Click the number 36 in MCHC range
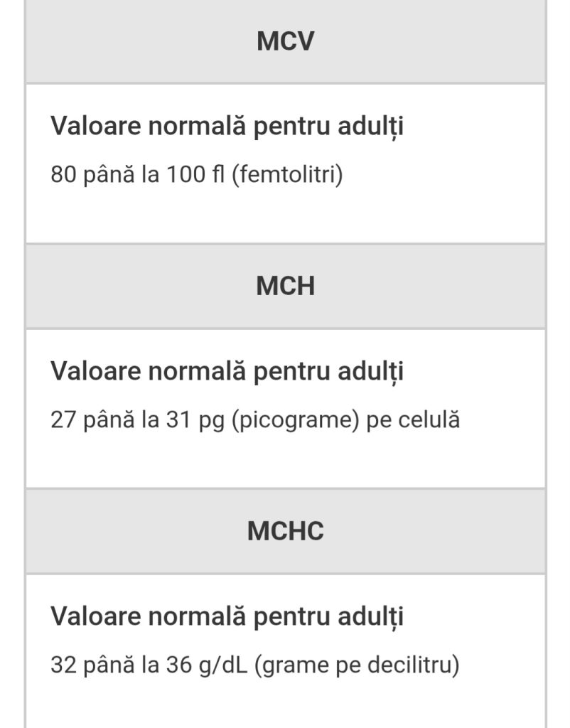Screen dimensions: 570x728 [x=179, y=665]
